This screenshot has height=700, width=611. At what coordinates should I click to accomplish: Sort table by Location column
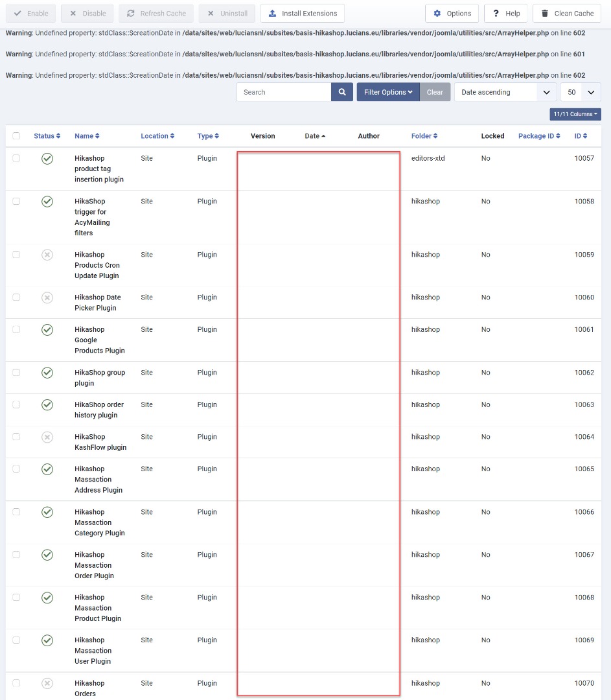[157, 135]
